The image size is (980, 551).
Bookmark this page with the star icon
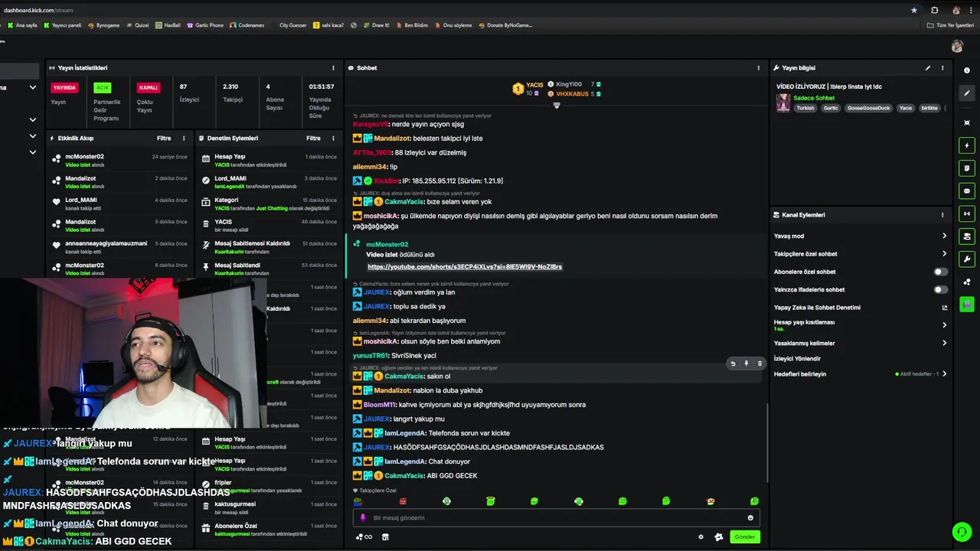[x=914, y=10]
